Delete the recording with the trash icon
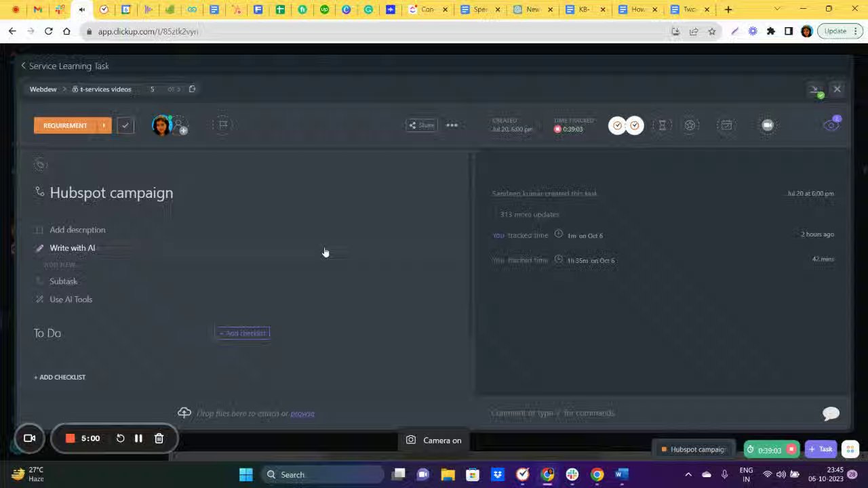 point(159,439)
